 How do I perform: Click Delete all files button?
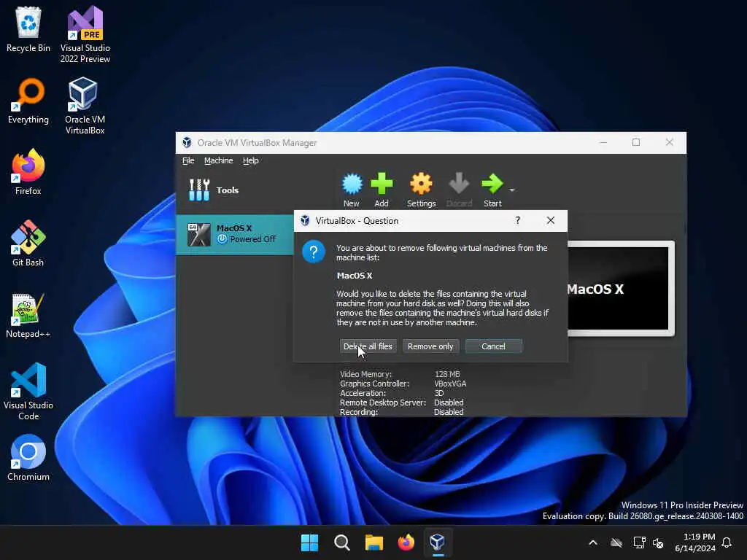368,346
